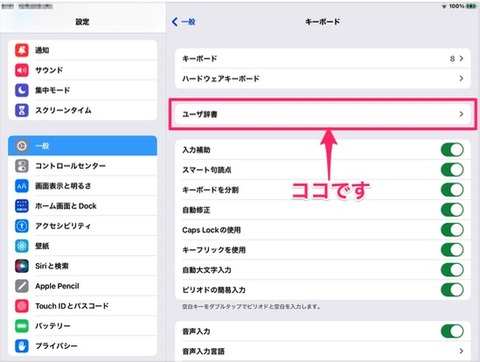Select プライバシー in sidebar
Screen dimensions: 480x362
coord(82,346)
